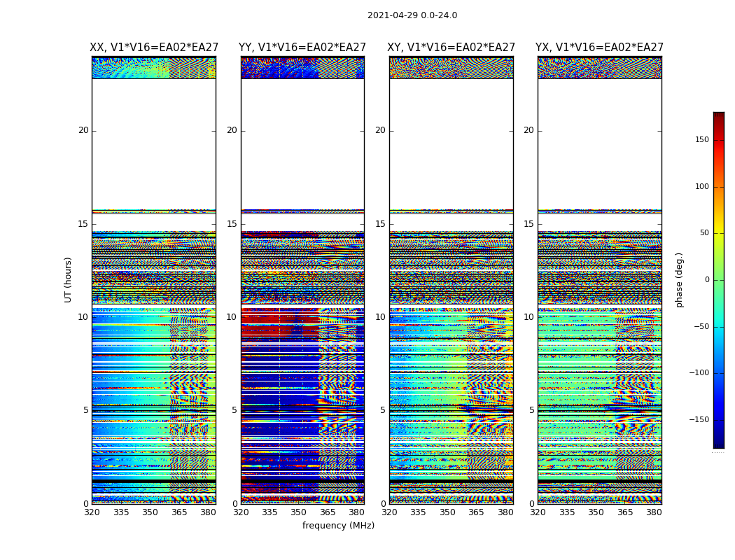Pick the colorbar tick label 150
The image size is (735, 560).
(701, 140)
